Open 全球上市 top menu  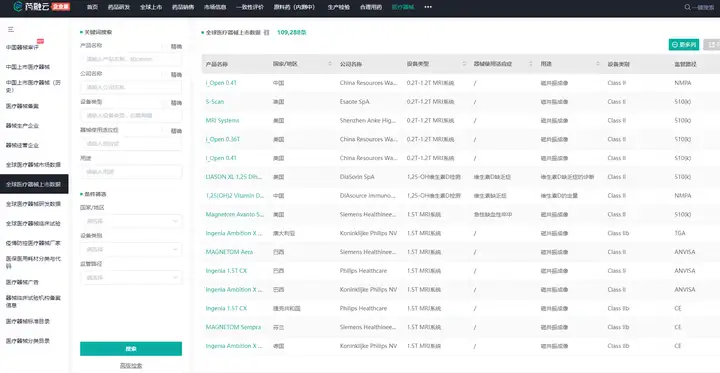point(151,7)
